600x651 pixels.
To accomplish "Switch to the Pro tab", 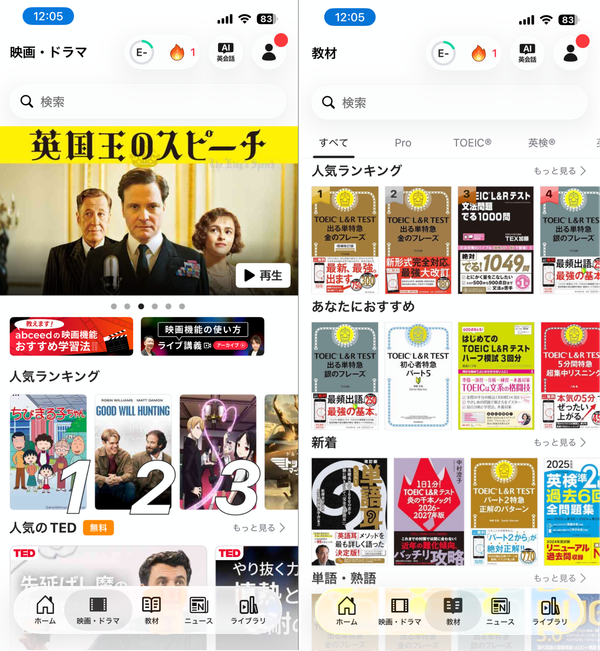I will (403, 143).
